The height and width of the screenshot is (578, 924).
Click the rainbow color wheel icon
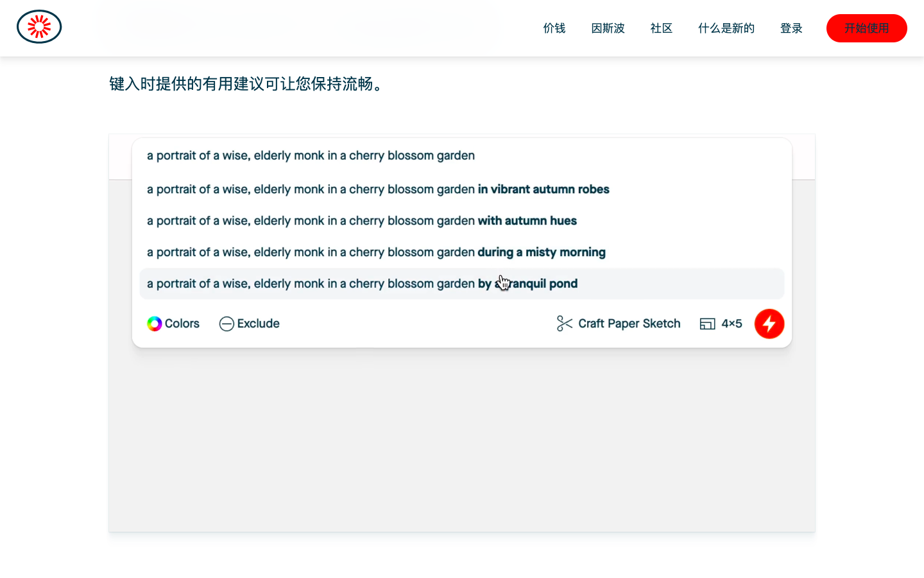(x=155, y=324)
